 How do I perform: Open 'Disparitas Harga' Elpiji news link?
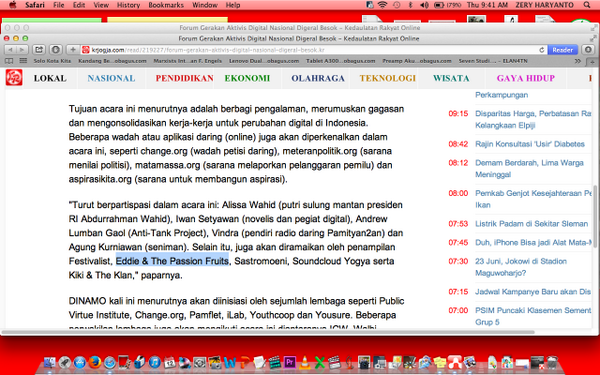(533, 119)
